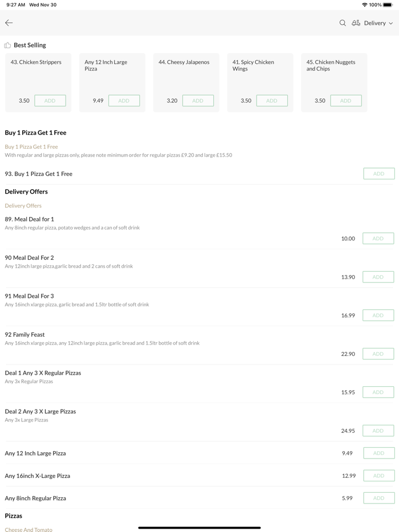Add Any 16inch X-Large Pizza
Screen dimensions: 399x532
pos(378,476)
